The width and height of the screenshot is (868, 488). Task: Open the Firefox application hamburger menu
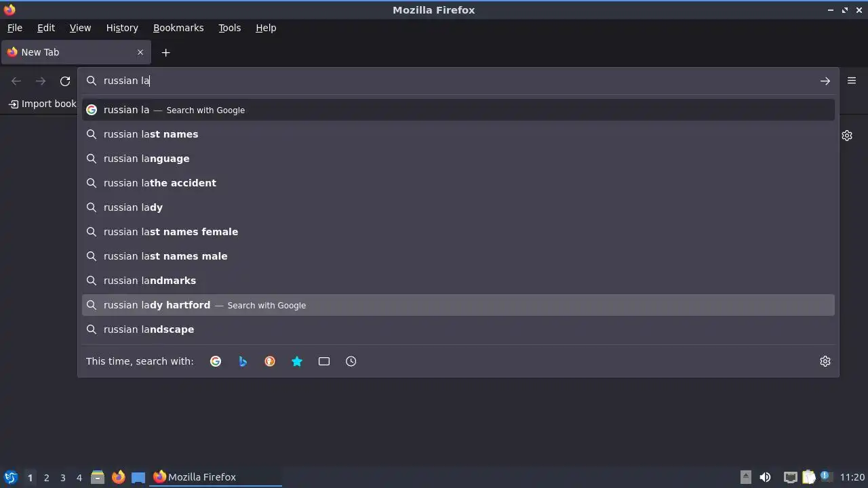pyautogui.click(x=852, y=81)
